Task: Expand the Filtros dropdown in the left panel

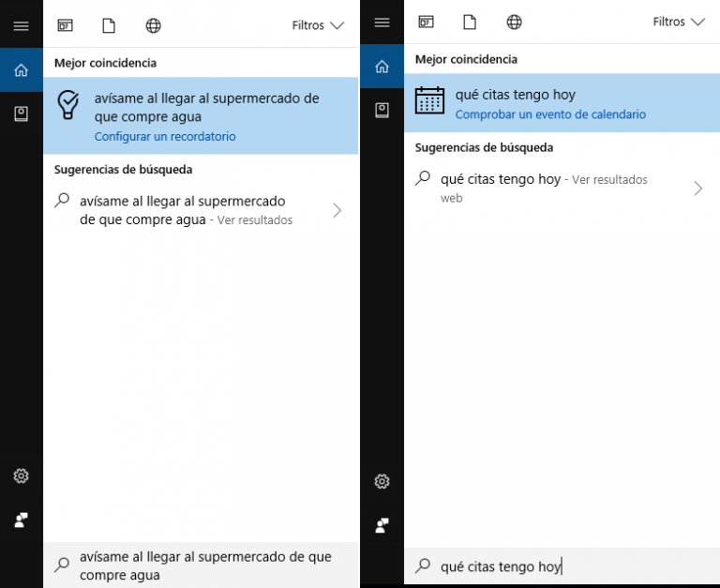Action: (320, 26)
